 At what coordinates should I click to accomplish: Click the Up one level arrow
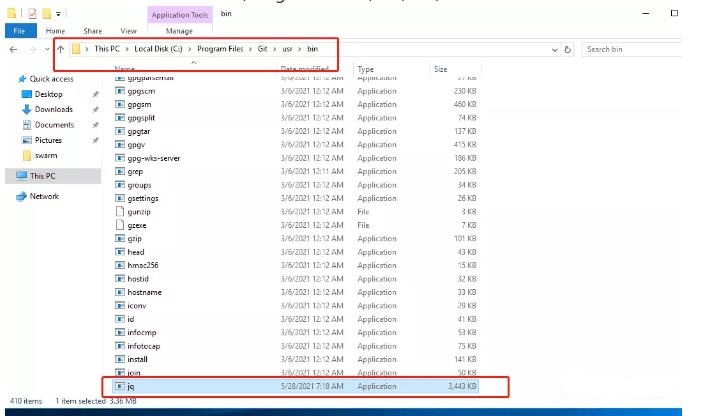[x=60, y=49]
